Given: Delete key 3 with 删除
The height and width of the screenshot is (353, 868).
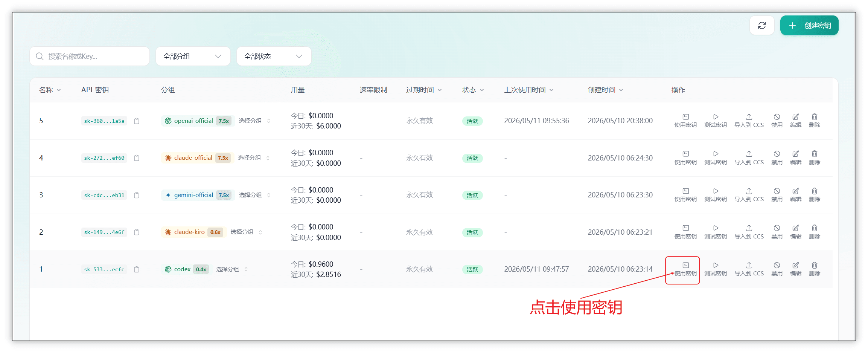Looking at the screenshot, I should click(815, 195).
